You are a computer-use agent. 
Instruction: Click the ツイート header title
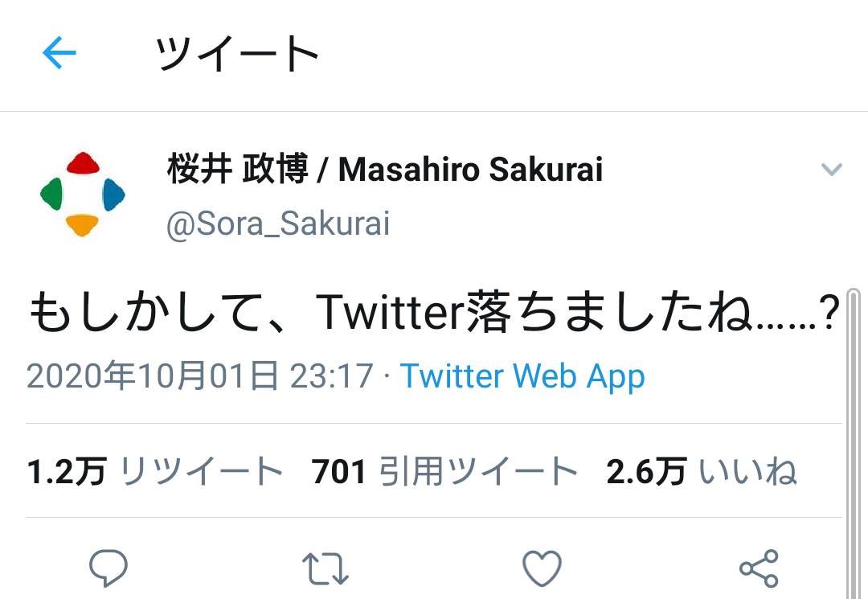point(238,55)
